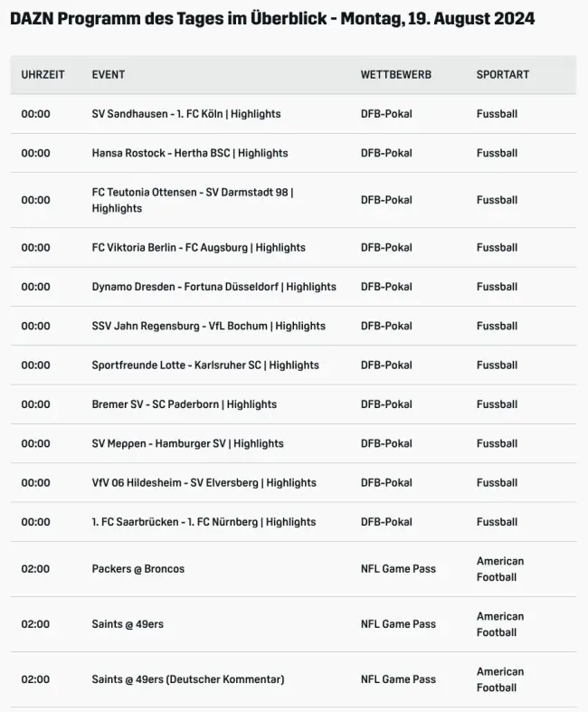Select SV Sandhausen - 1. FC Köln highlights

point(186,114)
